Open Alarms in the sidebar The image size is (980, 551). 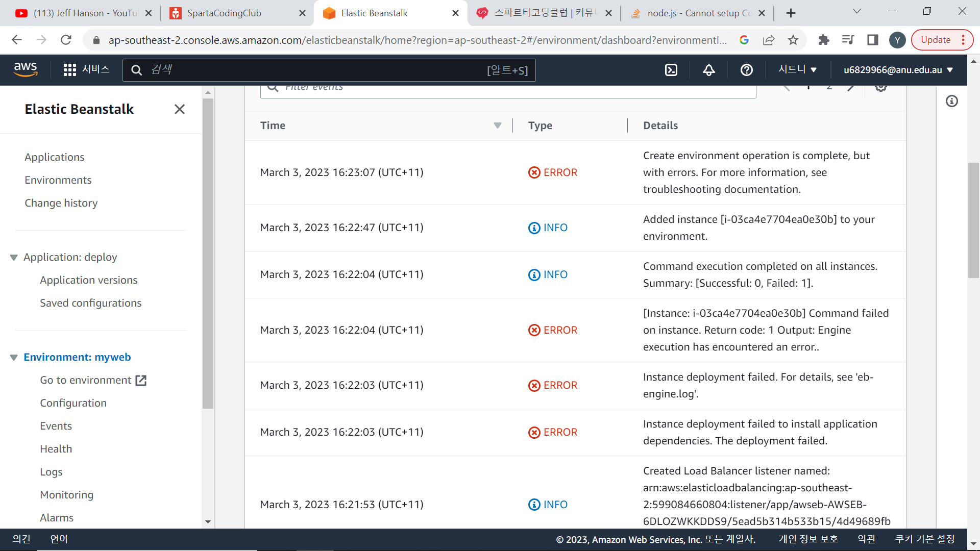coord(57,518)
